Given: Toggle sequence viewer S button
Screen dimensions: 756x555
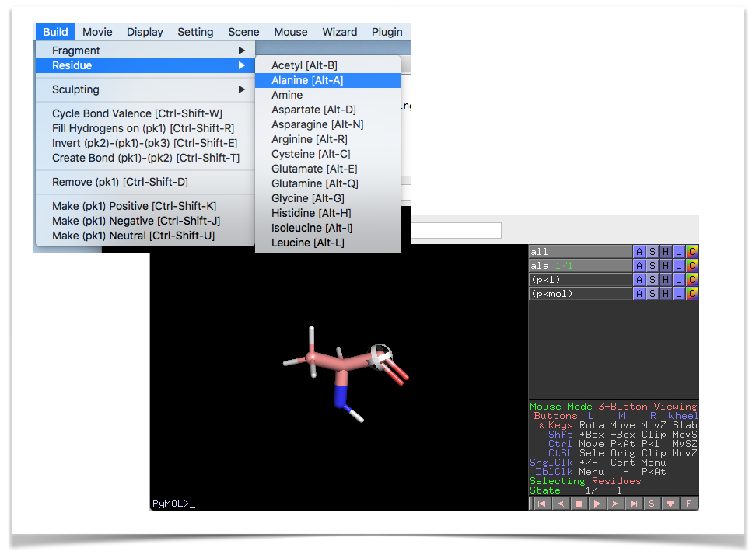Looking at the screenshot, I should 652,504.
